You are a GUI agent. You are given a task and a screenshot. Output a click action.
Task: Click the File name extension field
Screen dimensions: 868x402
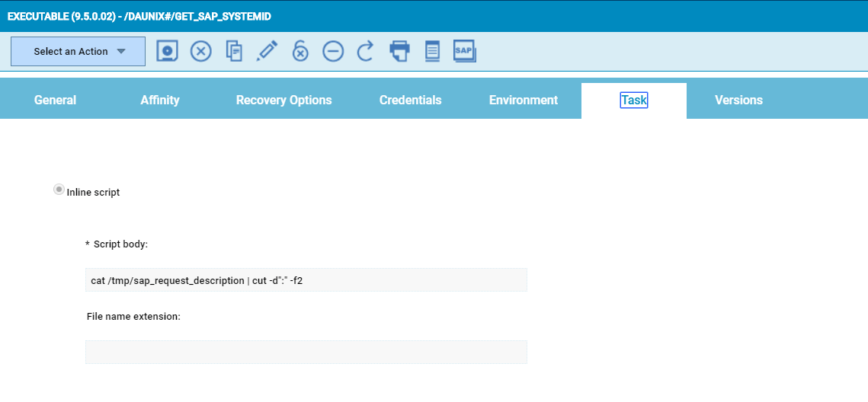coord(306,353)
